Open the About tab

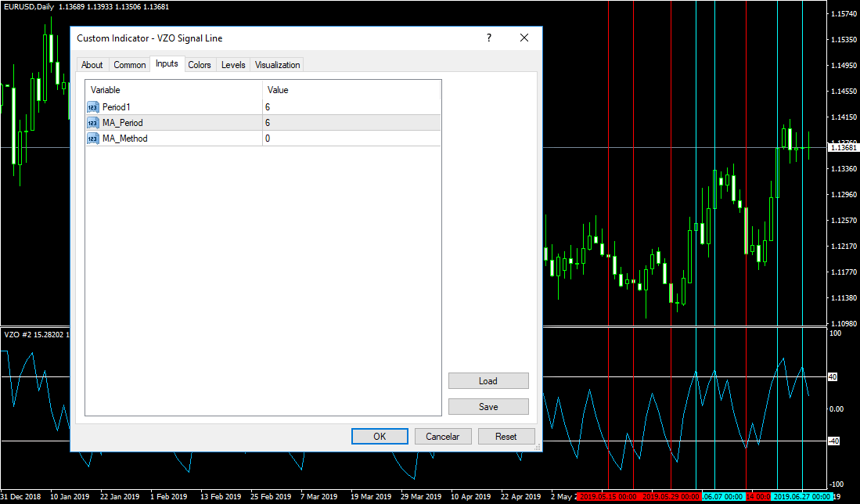coord(92,65)
